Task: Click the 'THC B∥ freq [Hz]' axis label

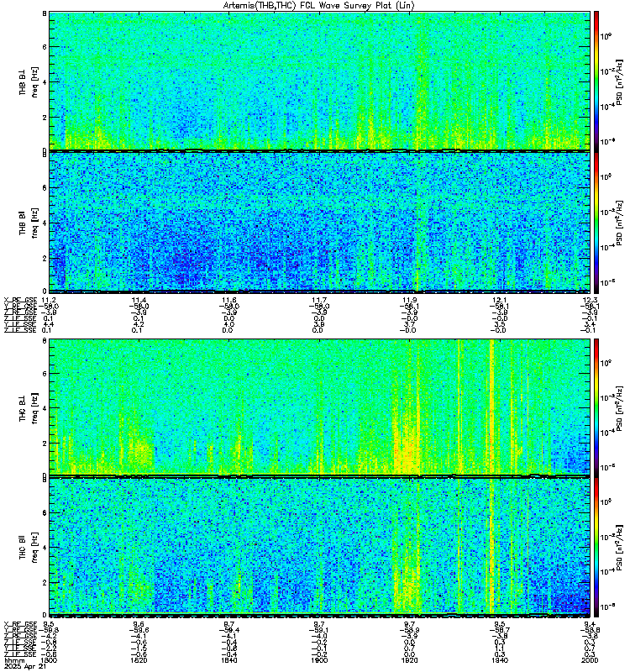Action: pos(29,548)
